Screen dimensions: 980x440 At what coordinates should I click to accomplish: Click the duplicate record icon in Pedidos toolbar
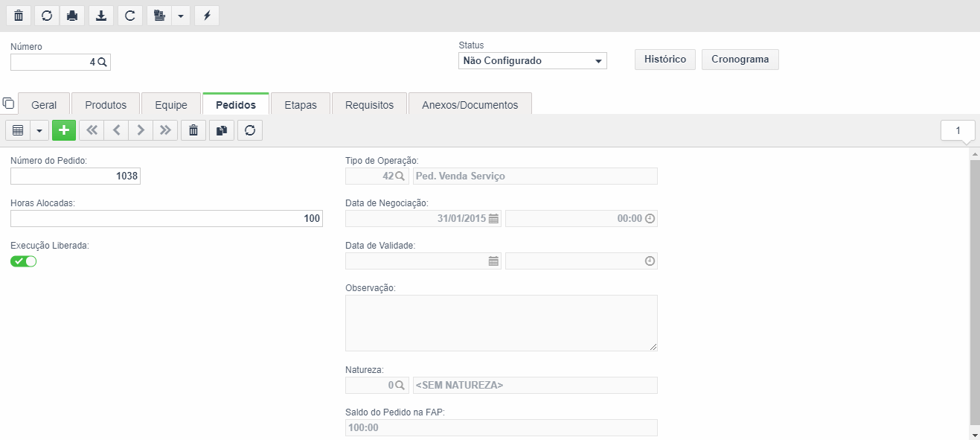pos(221,130)
